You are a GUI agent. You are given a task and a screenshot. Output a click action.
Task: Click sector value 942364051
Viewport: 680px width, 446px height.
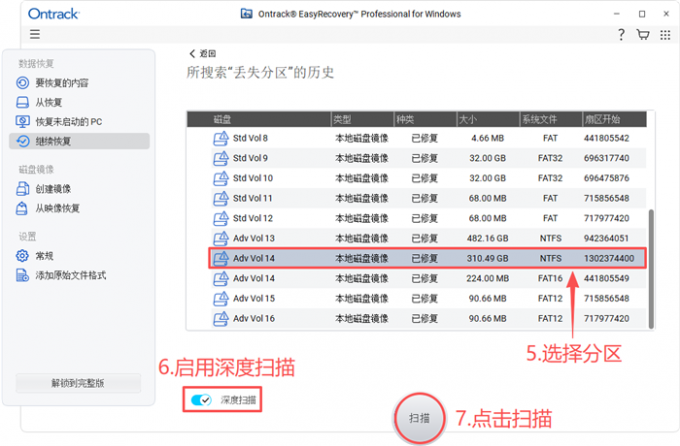[606, 238]
